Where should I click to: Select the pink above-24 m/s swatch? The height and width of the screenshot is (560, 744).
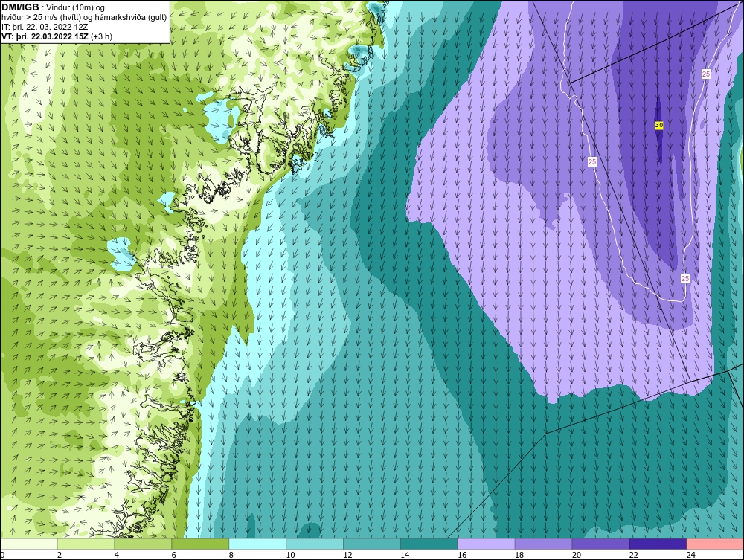pos(715,544)
